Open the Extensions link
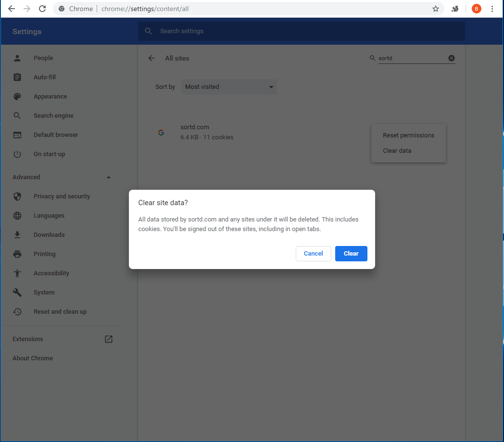Image resolution: width=504 pixels, height=442 pixels. point(27,339)
